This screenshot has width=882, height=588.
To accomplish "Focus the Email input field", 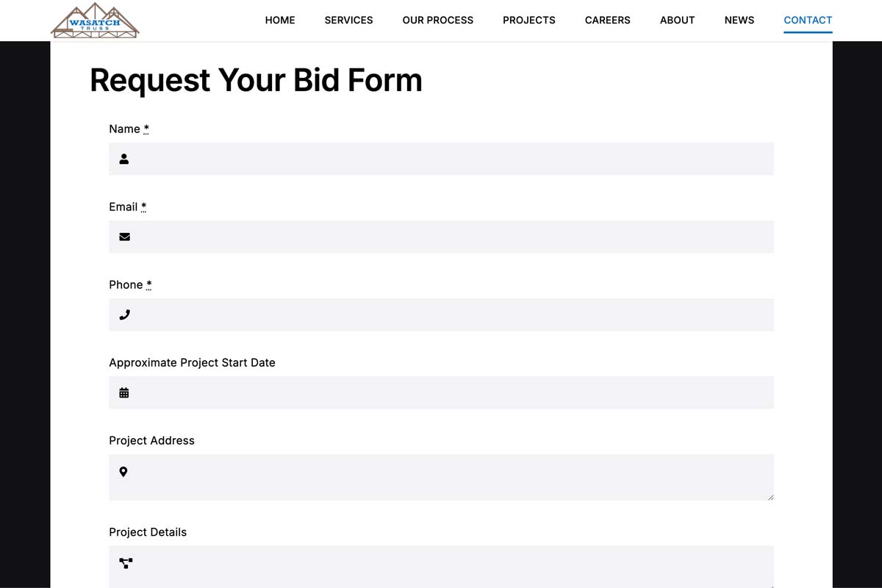I will pyautogui.click(x=441, y=237).
